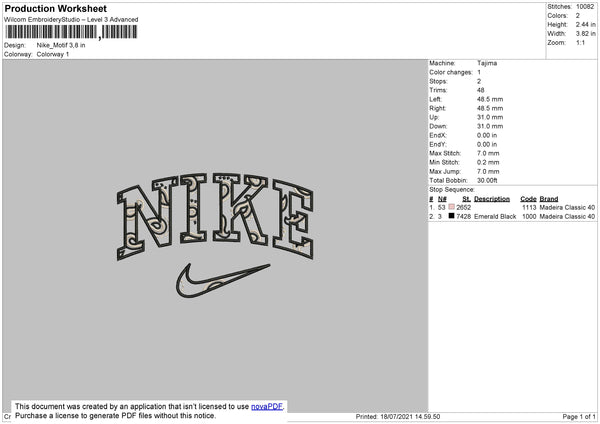Click the 'Color changes:' label

pyautogui.click(x=451, y=72)
